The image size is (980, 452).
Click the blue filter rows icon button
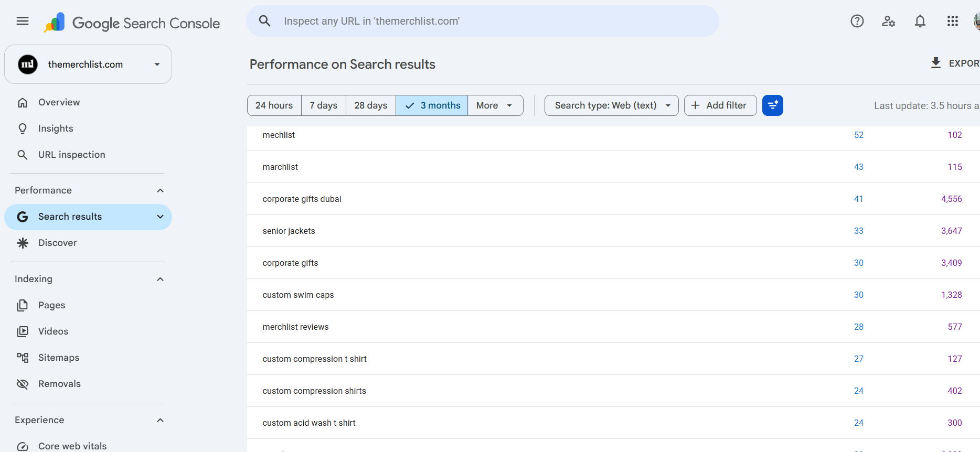click(773, 105)
